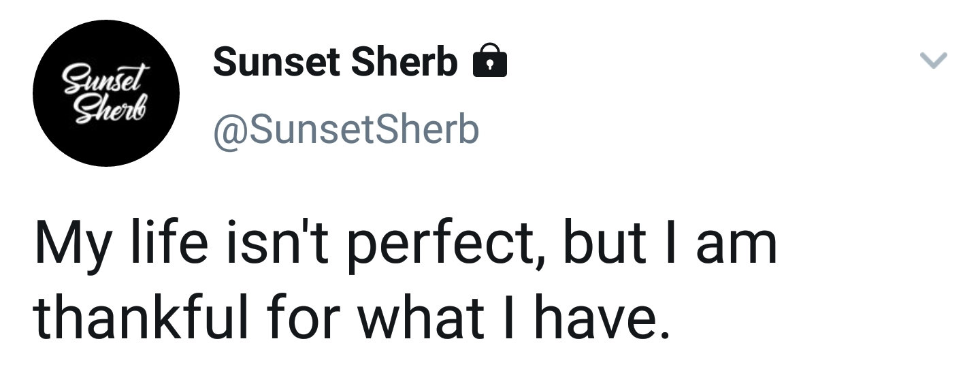This screenshot has width=980, height=371.
Task: Click the black circular profile picture
Action: [106, 93]
